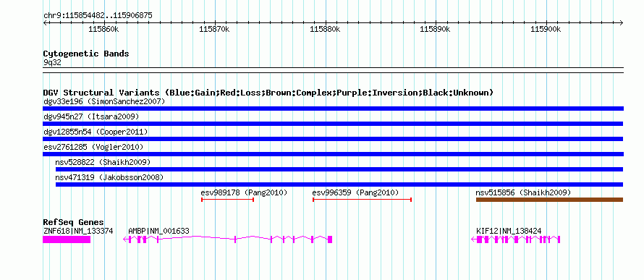The width and height of the screenshot is (644, 280).
Task: Click the esv989178 (Pang2010) label
Action: 244,192
